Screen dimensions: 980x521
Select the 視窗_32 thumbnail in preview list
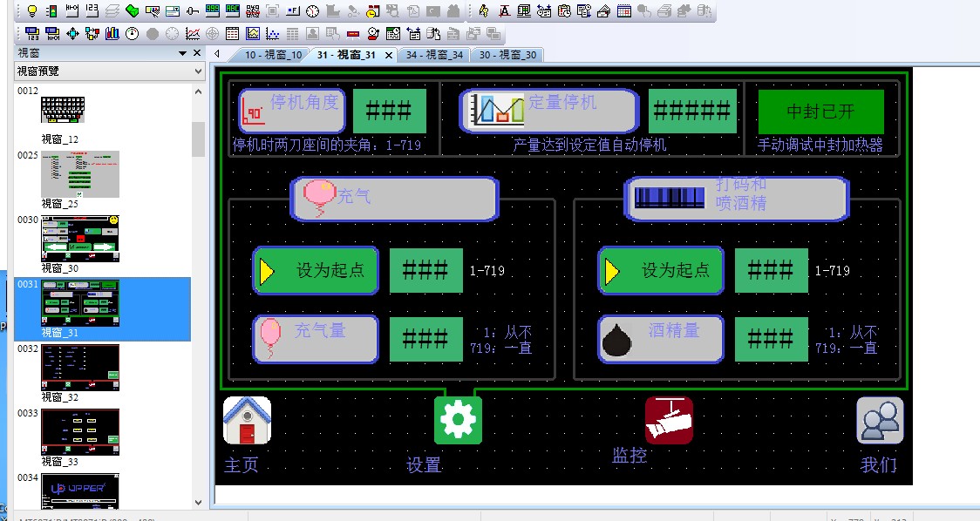pyautogui.click(x=80, y=368)
